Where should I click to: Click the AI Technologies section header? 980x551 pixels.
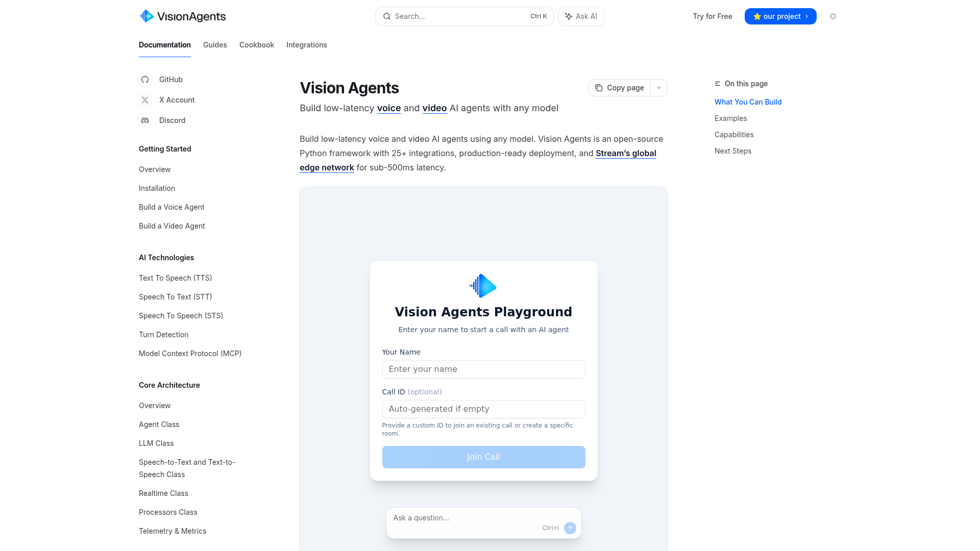(166, 258)
